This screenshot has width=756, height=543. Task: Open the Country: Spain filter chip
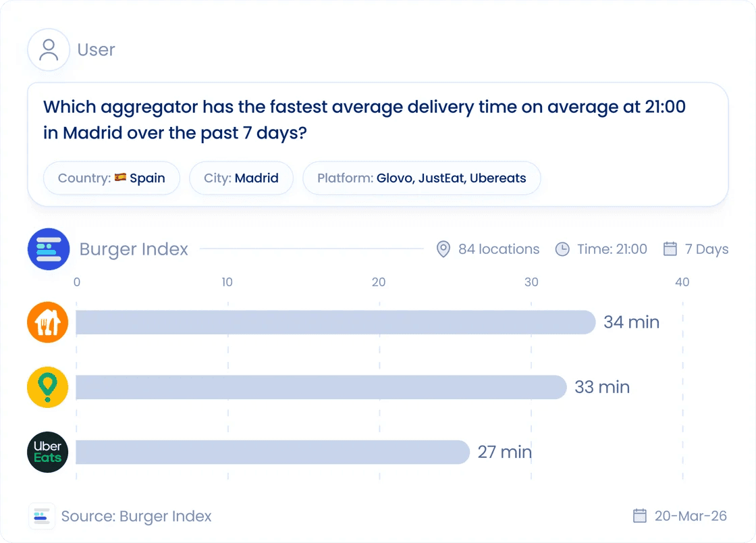[x=111, y=178]
